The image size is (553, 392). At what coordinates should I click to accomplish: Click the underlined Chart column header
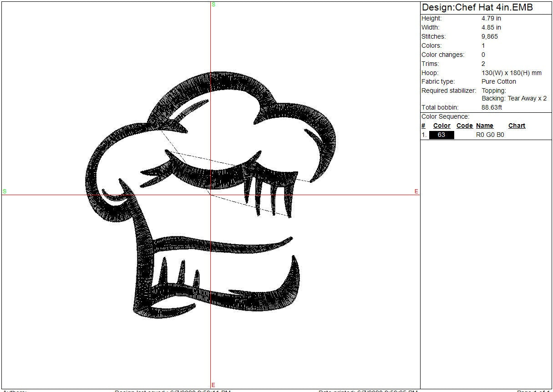click(517, 126)
